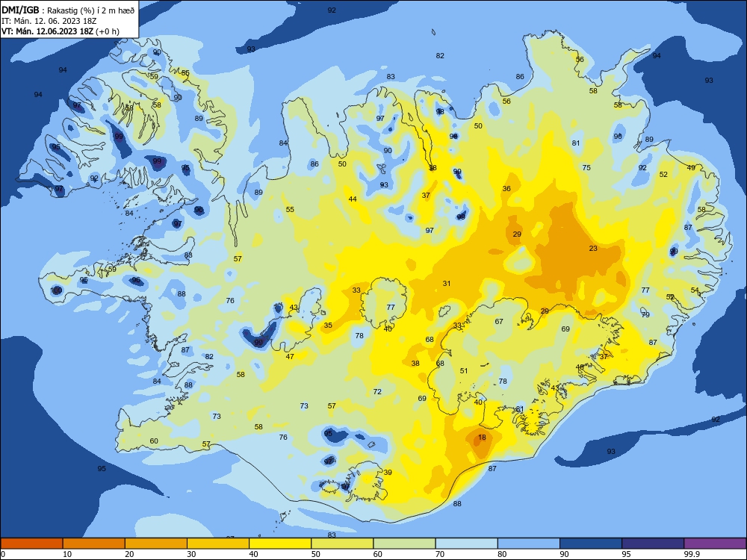This screenshot has height=560, width=747.
Task: Click the '20' legend scale label
Action: tap(129, 554)
